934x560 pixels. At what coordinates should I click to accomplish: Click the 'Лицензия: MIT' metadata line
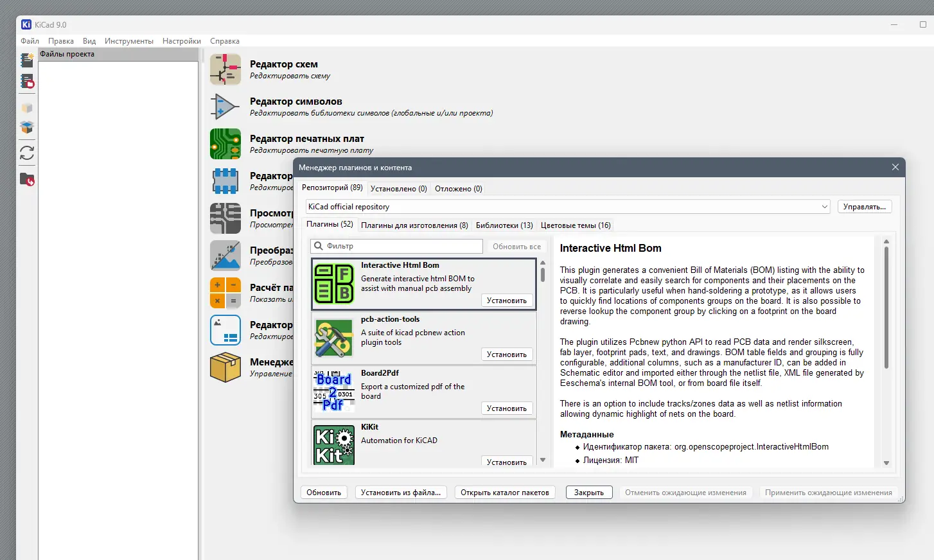click(x=611, y=460)
